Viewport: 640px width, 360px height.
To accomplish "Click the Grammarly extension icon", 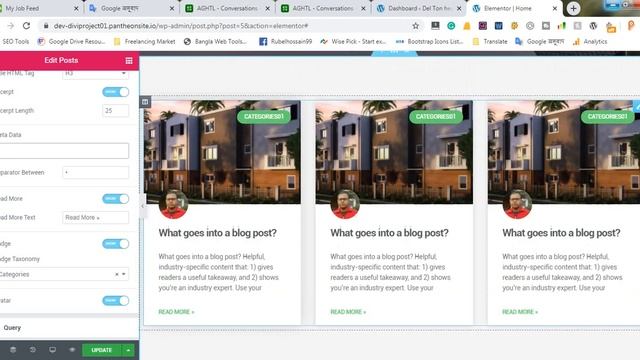I will click(x=451, y=26).
